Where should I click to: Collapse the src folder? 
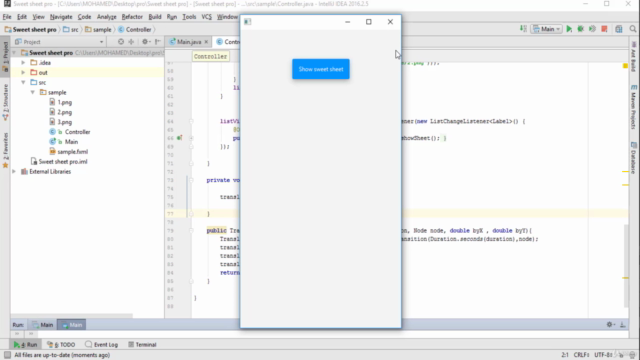coord(23,82)
